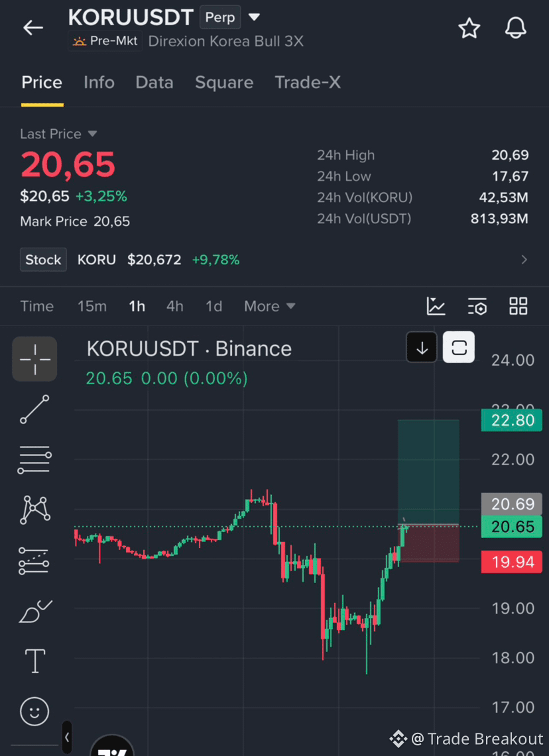This screenshot has height=756, width=549.
Task: Open the More timeframes dropdown
Action: (x=270, y=306)
